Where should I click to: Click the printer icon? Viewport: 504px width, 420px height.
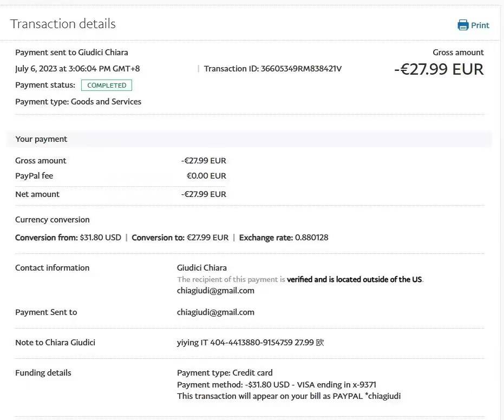[463, 25]
